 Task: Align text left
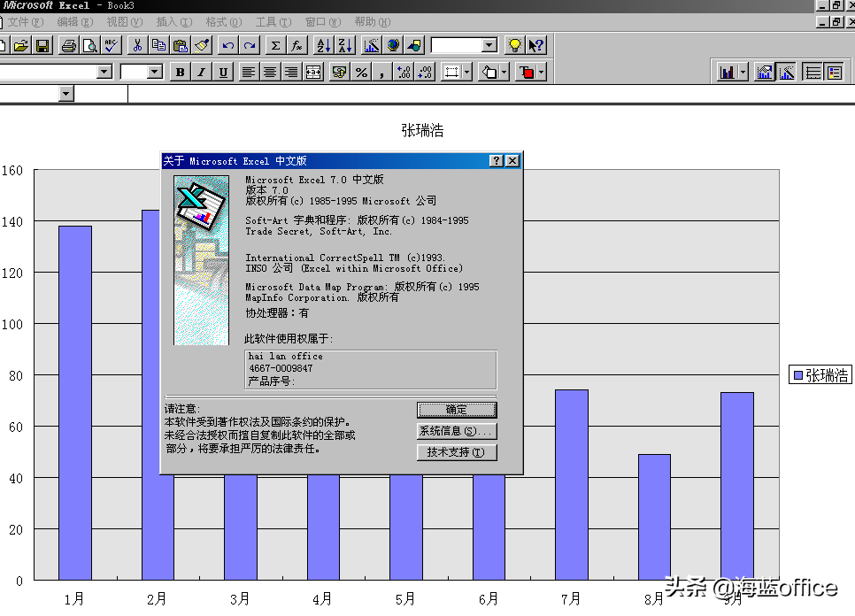tap(249, 72)
